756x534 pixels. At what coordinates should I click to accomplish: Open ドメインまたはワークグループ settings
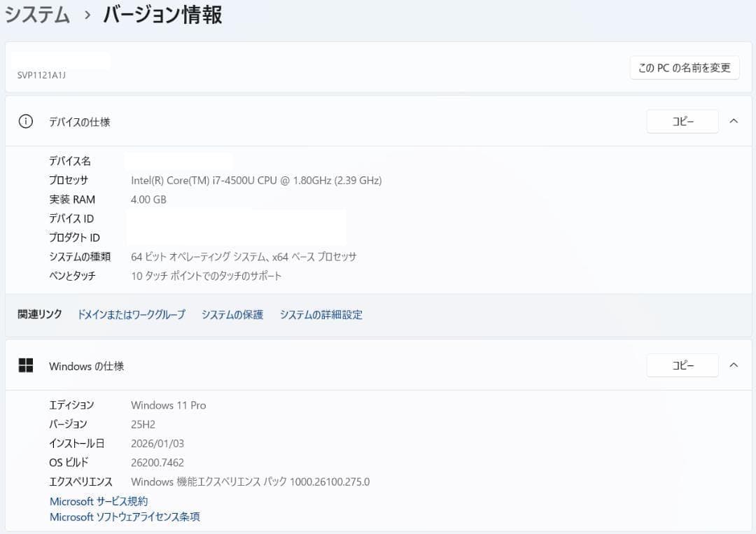coord(131,314)
